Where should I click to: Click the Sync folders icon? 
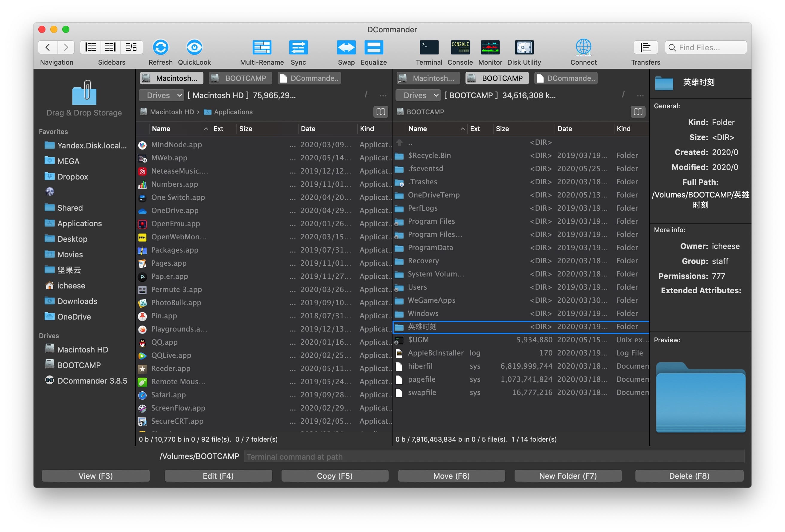[298, 48]
